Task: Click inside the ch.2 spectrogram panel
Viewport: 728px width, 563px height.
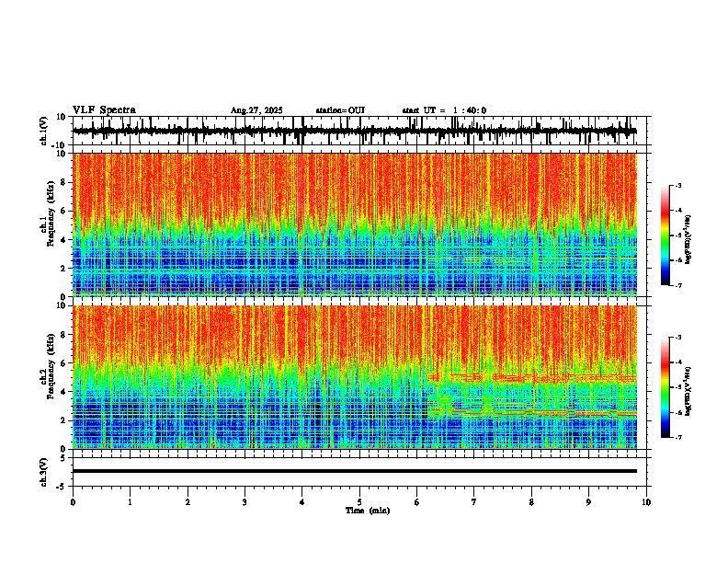Action: tap(355, 377)
